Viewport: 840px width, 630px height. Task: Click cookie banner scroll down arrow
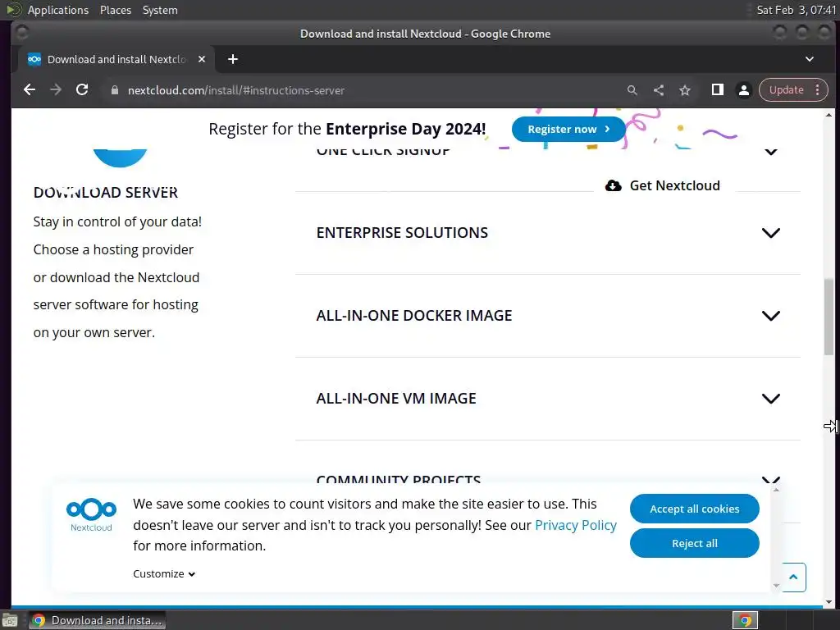coord(776,585)
